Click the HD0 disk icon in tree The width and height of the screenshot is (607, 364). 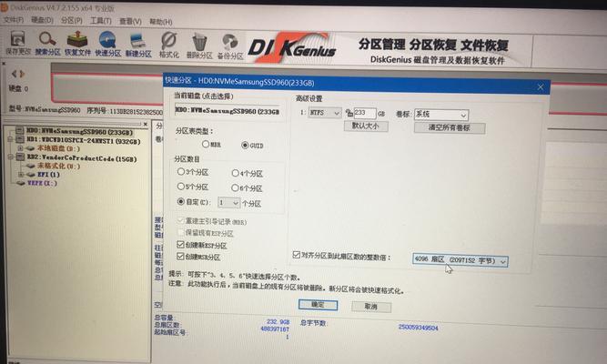[19, 130]
